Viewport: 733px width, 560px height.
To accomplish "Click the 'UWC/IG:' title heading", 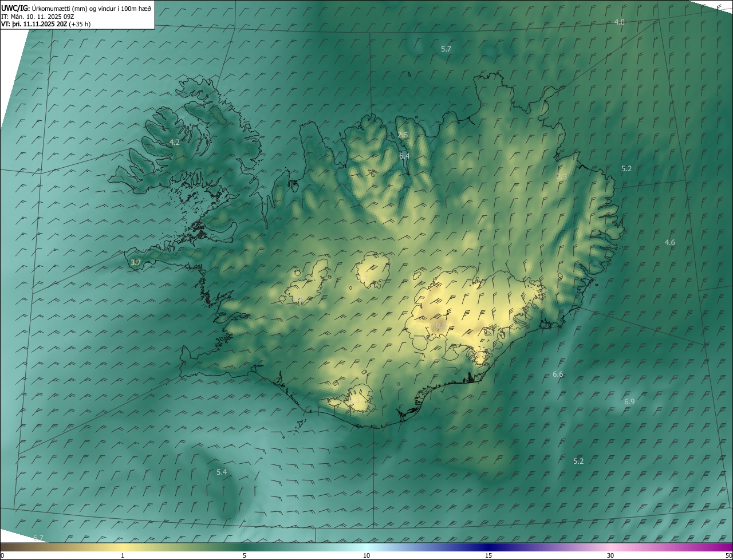I will click(x=15, y=8).
